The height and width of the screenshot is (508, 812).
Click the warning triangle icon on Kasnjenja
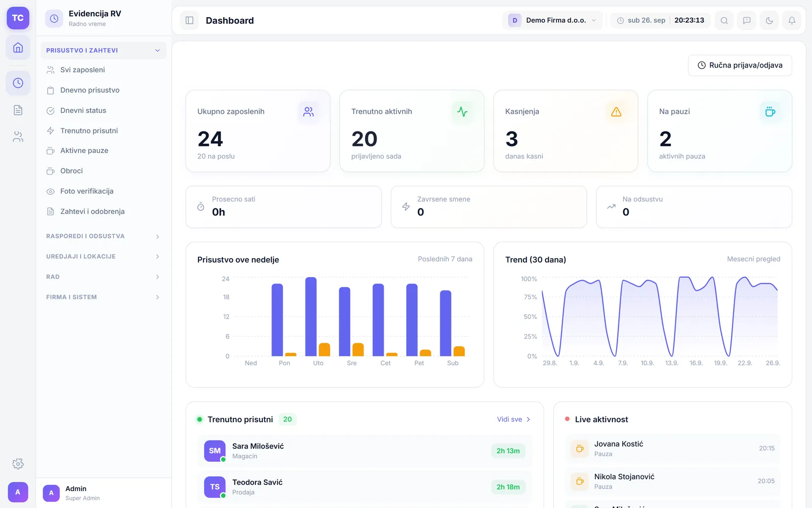click(616, 112)
